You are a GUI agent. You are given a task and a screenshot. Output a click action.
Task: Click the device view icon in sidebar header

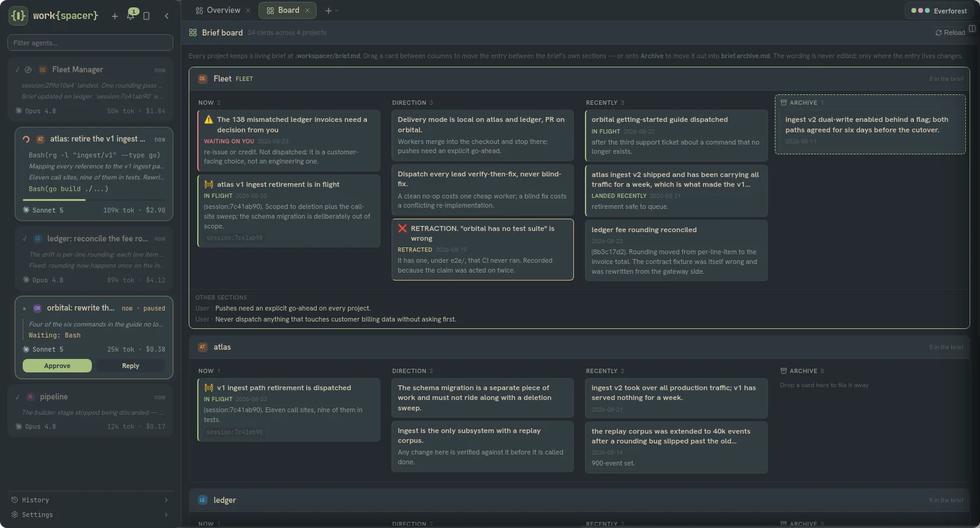pos(146,16)
